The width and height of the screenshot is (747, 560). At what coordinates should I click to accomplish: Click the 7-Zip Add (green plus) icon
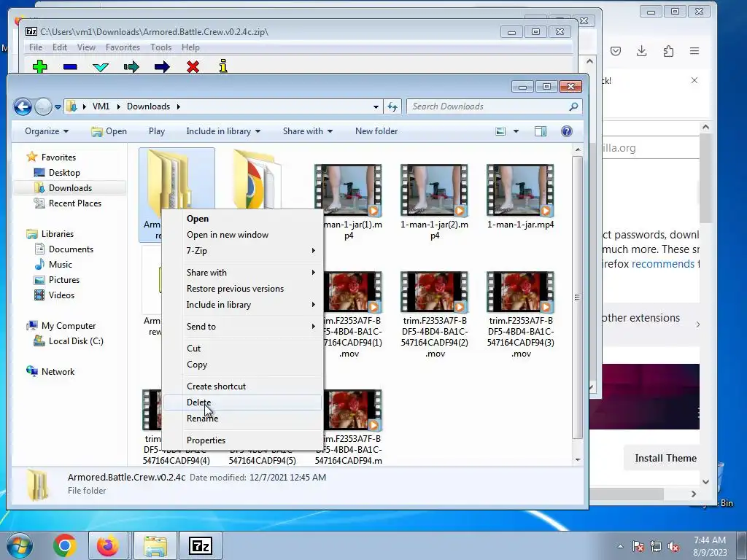39,66
